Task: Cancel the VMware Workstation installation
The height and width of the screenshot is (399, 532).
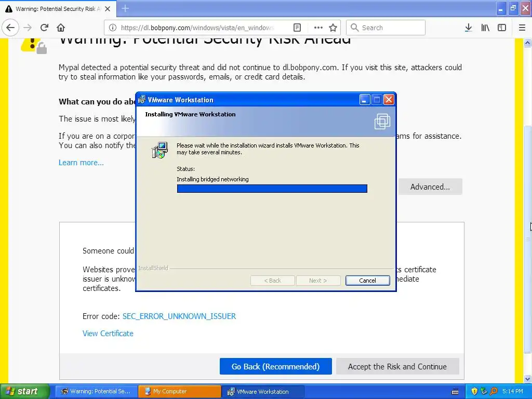Action: [367, 281]
